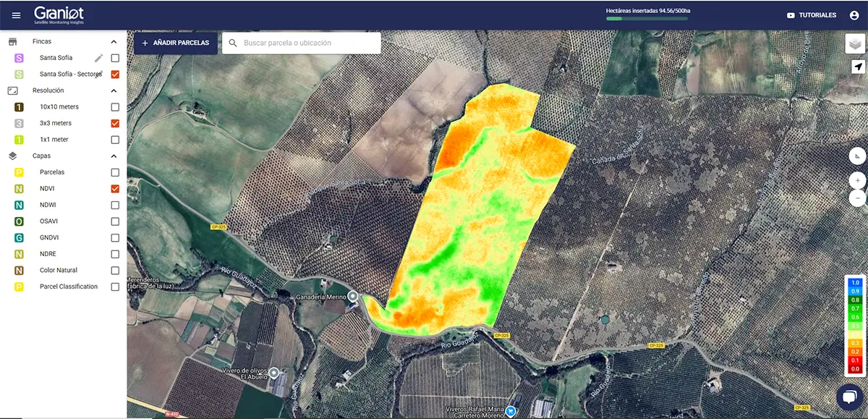Enable the 10x10 meters resolution checkbox
The image size is (868, 419).
click(x=115, y=107)
